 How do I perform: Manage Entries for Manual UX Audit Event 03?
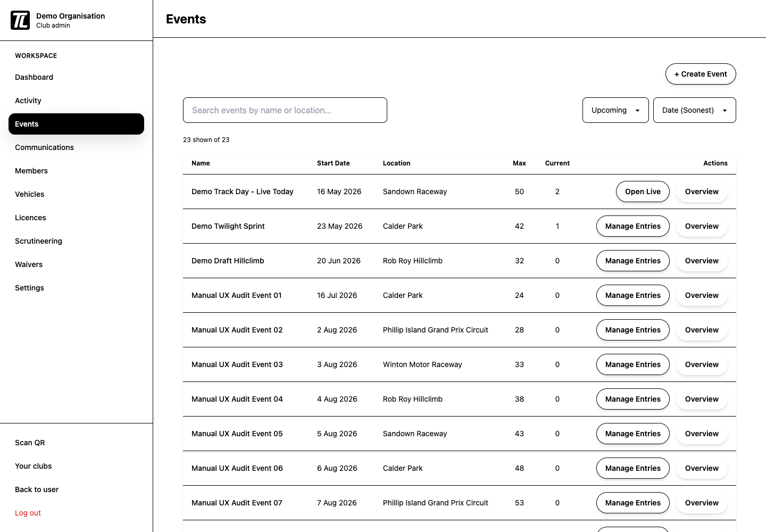tap(633, 364)
